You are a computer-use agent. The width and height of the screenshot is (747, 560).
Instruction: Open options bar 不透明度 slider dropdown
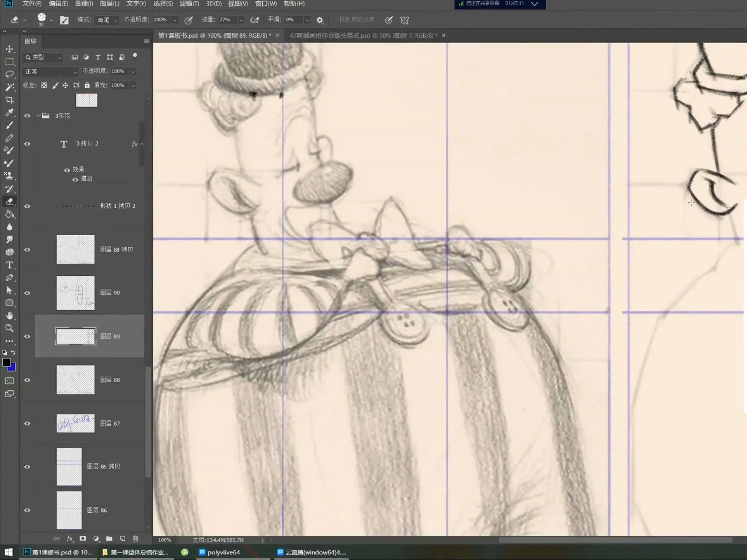point(175,20)
